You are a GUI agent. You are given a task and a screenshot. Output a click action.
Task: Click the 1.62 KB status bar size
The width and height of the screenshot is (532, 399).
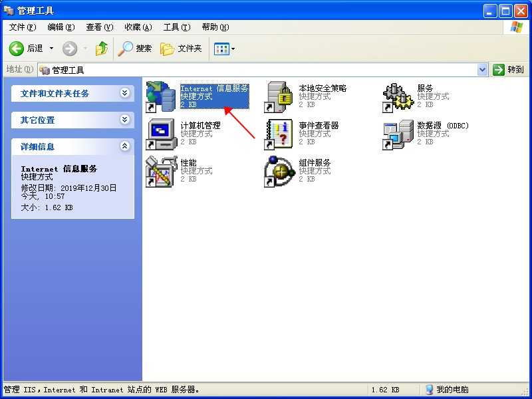click(x=386, y=390)
